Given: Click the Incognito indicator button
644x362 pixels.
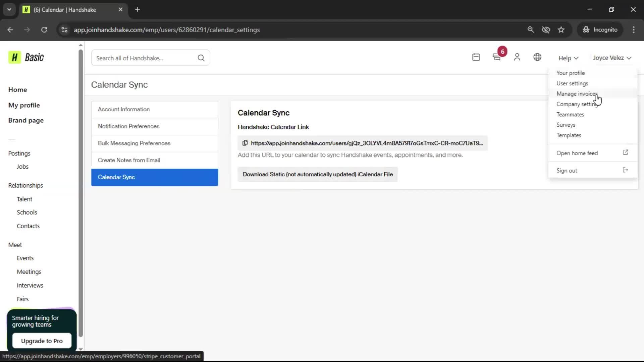Looking at the screenshot, I should 600,30.
